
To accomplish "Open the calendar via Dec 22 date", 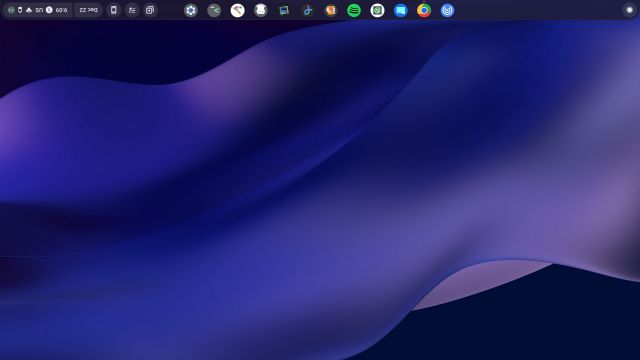I will tap(89, 10).
